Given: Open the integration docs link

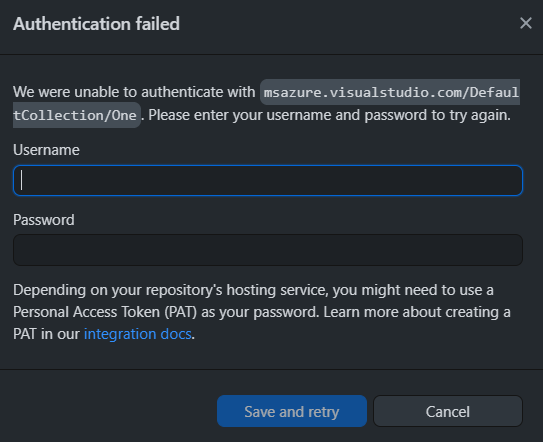Looking at the screenshot, I should (x=137, y=334).
